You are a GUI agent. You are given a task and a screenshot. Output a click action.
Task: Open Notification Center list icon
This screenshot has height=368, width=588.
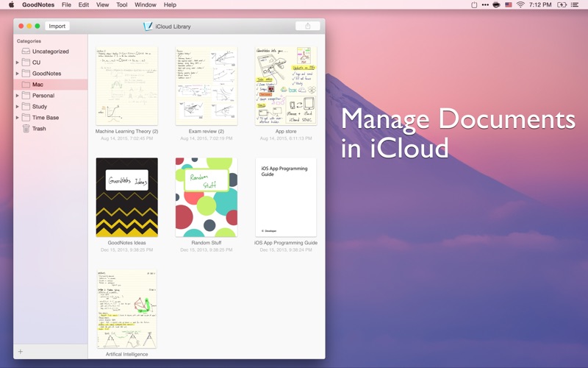click(x=575, y=4)
